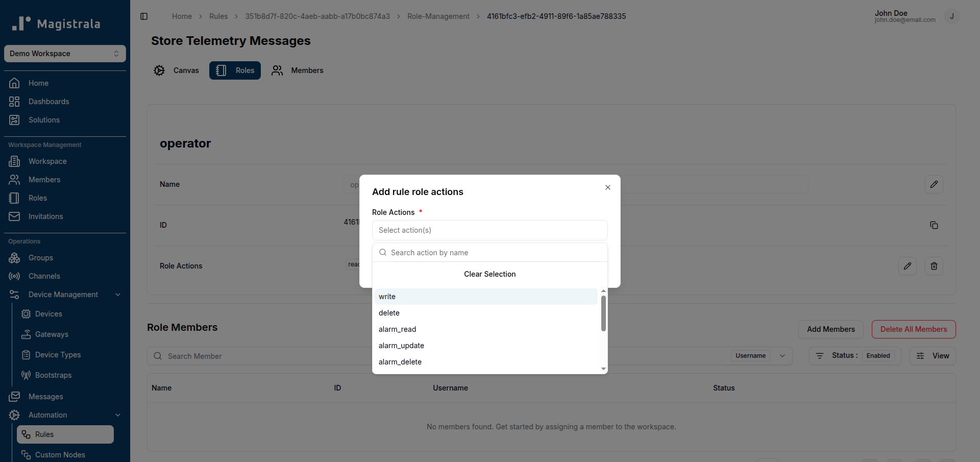
Task: Close the Add rule role actions dialog
Action: [x=607, y=187]
